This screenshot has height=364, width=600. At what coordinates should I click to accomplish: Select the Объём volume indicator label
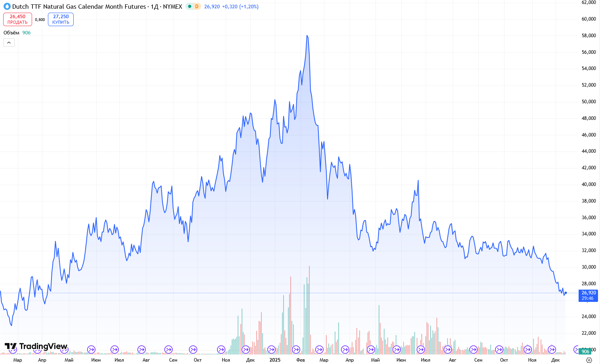pos(11,33)
